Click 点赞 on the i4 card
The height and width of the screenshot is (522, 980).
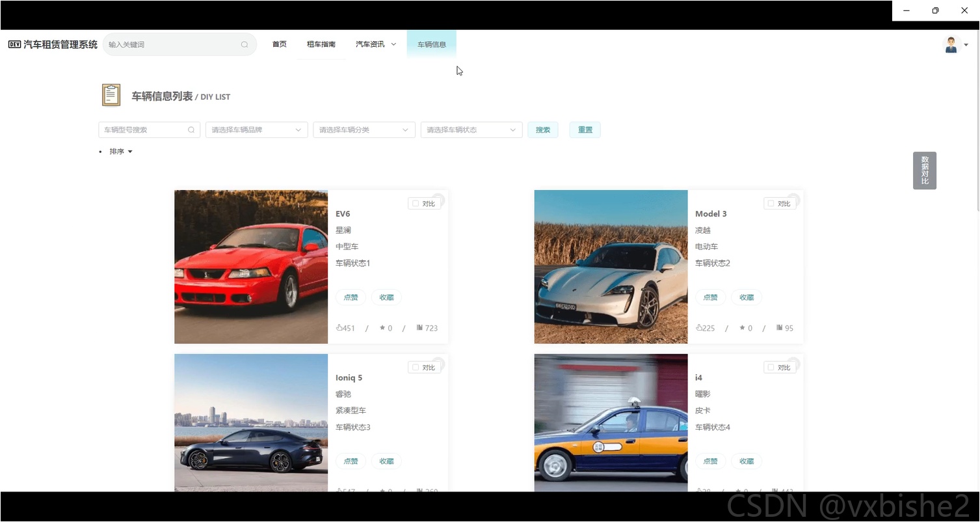[x=711, y=461]
